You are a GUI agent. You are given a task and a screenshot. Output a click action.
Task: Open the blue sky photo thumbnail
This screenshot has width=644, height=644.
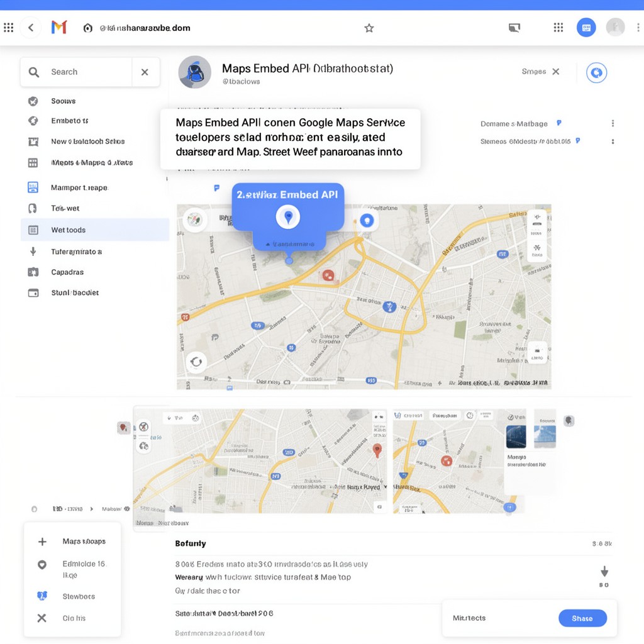545,436
